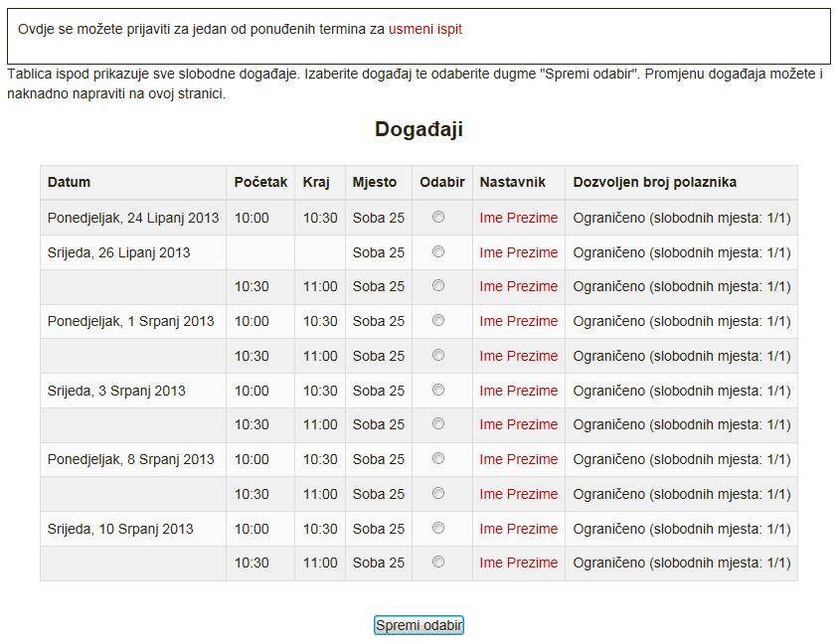The width and height of the screenshot is (838, 644).
Task: Choose the 3 Srpanj 10:00–10:30 slot radio button
Action: 438,391
